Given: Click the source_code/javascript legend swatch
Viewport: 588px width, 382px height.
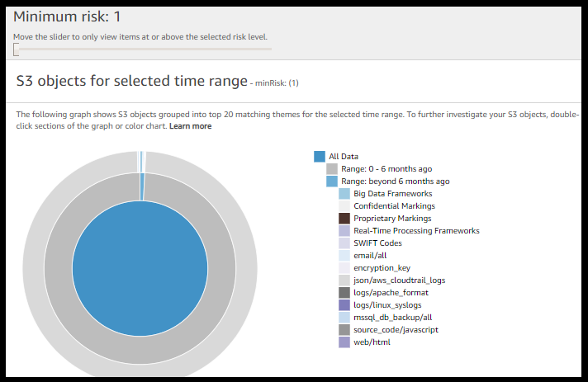Looking at the screenshot, I should pos(344,330).
